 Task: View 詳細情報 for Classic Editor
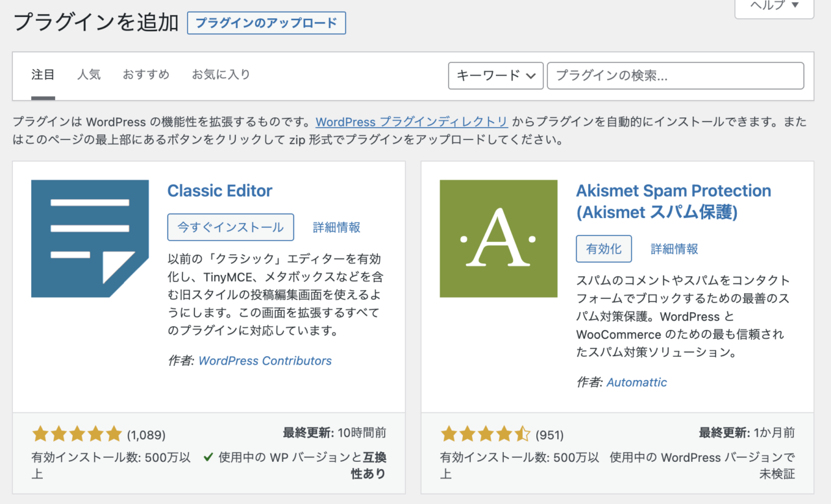pyautogui.click(x=336, y=228)
